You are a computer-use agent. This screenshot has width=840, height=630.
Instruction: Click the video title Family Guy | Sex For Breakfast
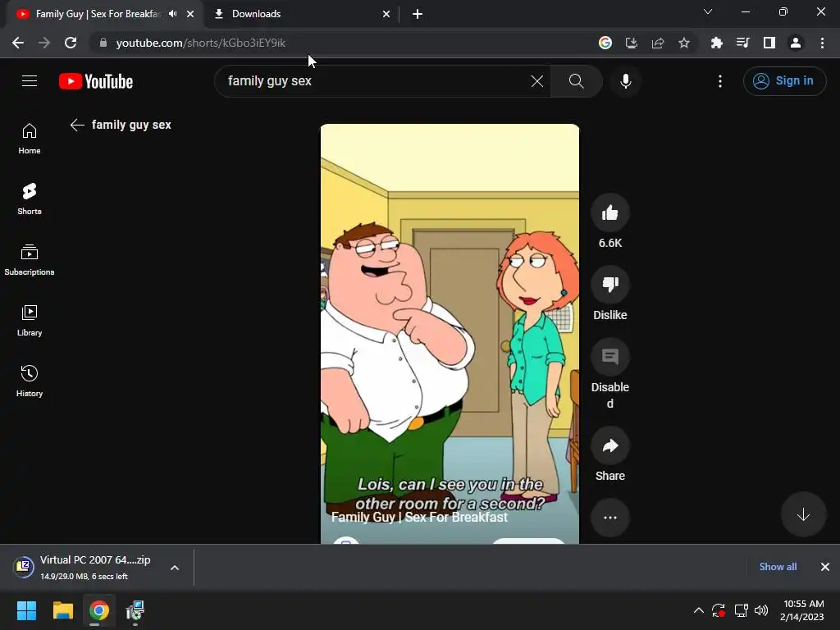(x=419, y=517)
